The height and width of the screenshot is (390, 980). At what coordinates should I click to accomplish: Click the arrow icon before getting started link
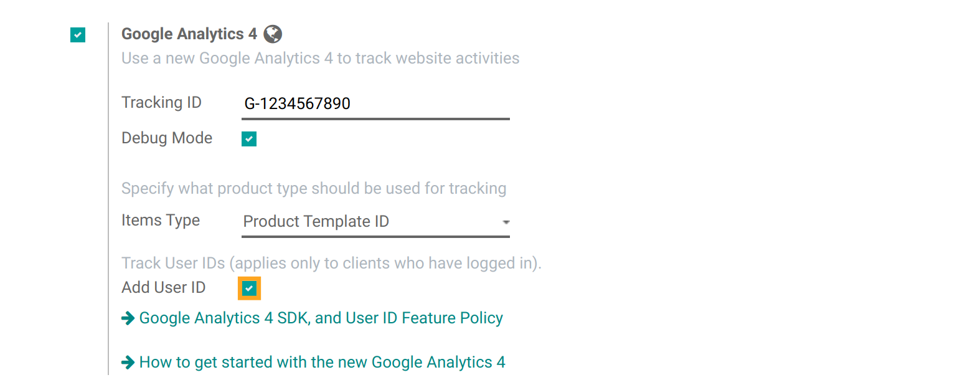coord(128,363)
